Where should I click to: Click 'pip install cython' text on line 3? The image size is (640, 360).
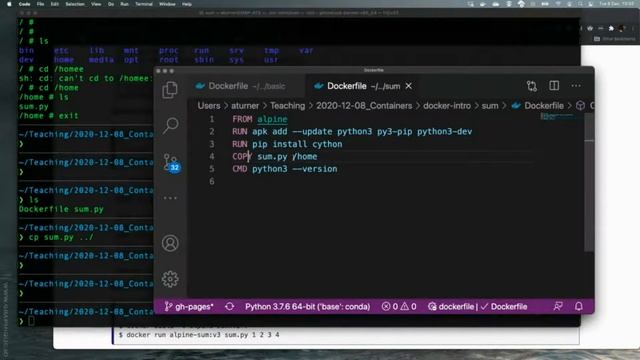click(297, 144)
